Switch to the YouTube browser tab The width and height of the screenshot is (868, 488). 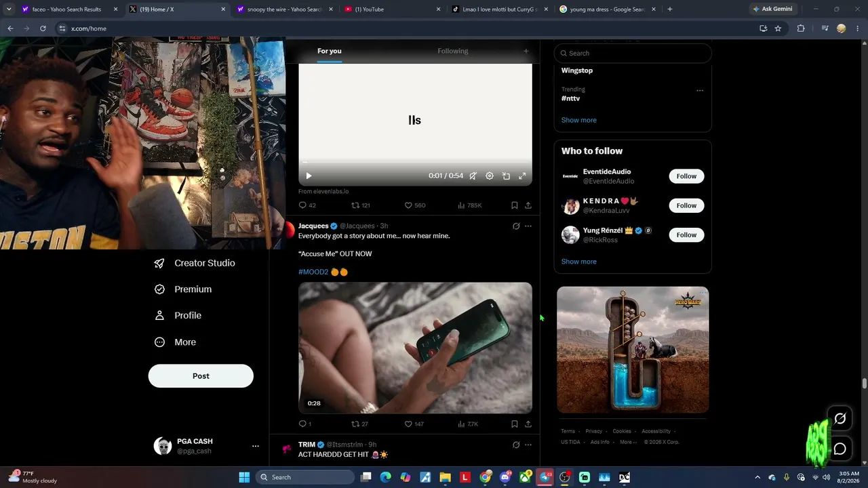point(392,9)
